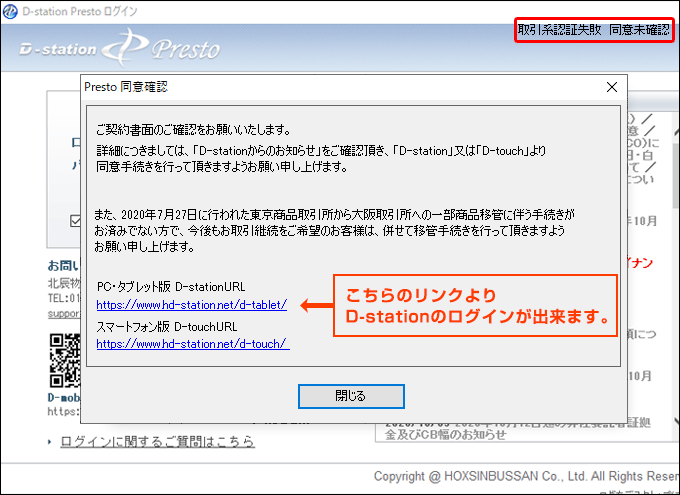Close the Presto 同意確認 dialog with X
The image size is (680, 495).
[x=611, y=87]
